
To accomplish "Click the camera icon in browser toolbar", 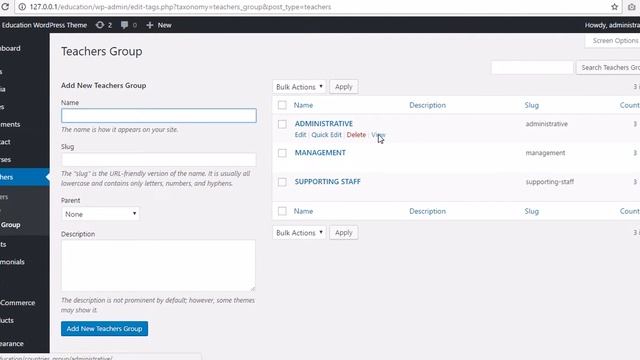I will (631, 7).
